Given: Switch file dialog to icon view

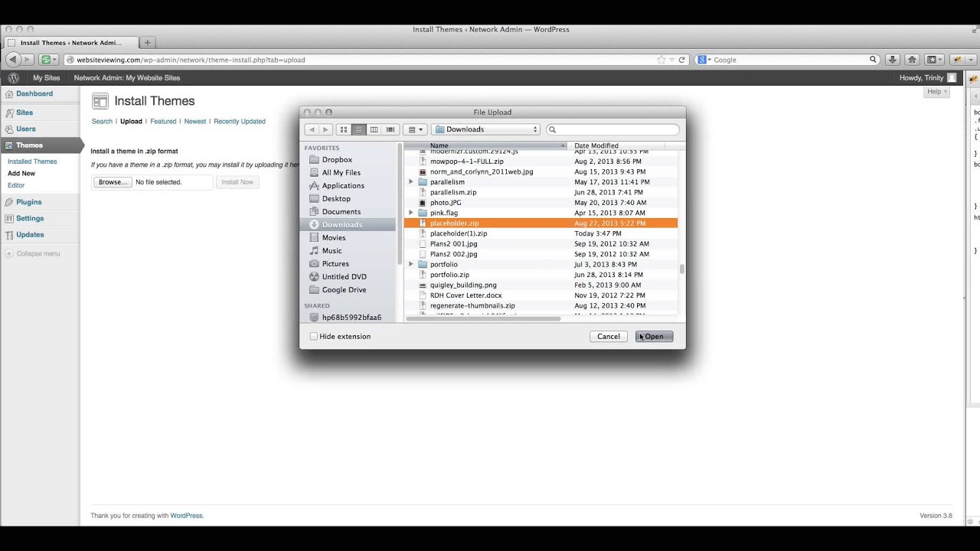Looking at the screenshot, I should tap(344, 129).
